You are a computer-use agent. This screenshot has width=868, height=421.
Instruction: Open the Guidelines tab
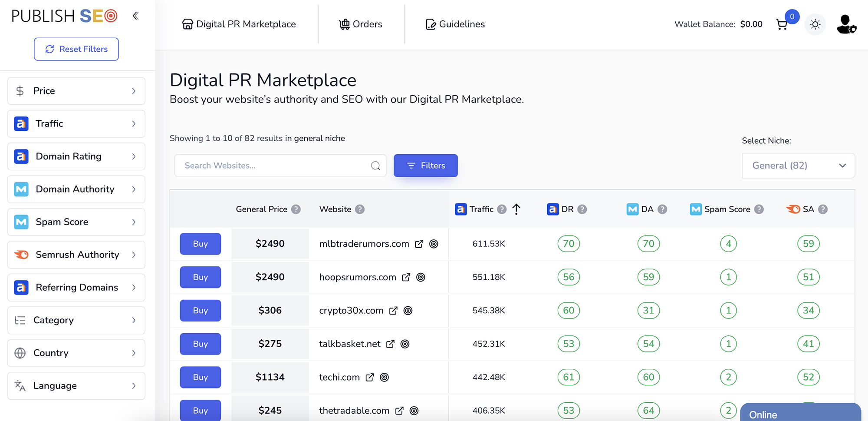(x=455, y=24)
